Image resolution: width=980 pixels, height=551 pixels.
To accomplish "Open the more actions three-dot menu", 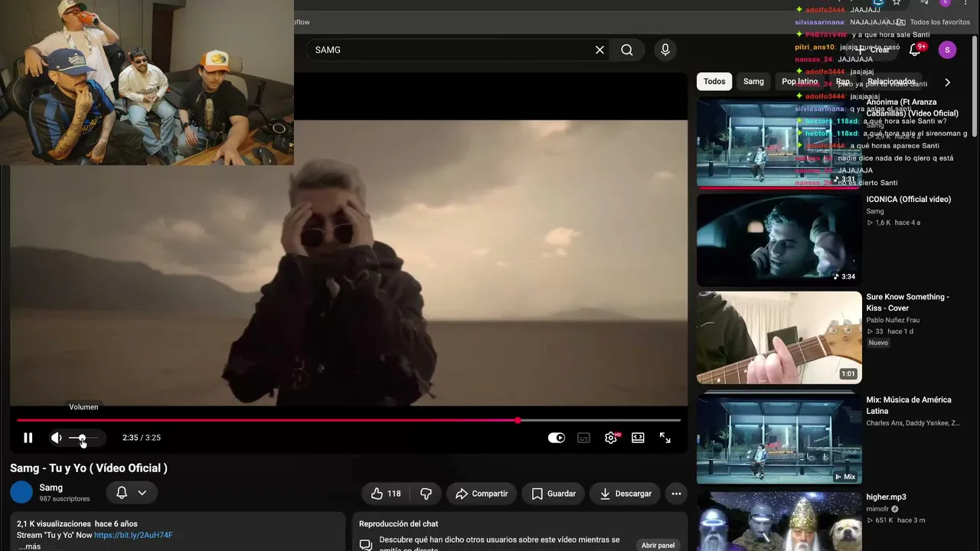I will pos(676,494).
